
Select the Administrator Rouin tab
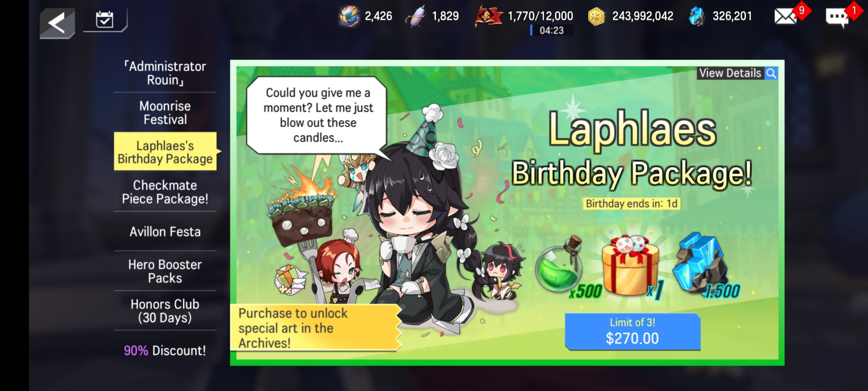(165, 73)
